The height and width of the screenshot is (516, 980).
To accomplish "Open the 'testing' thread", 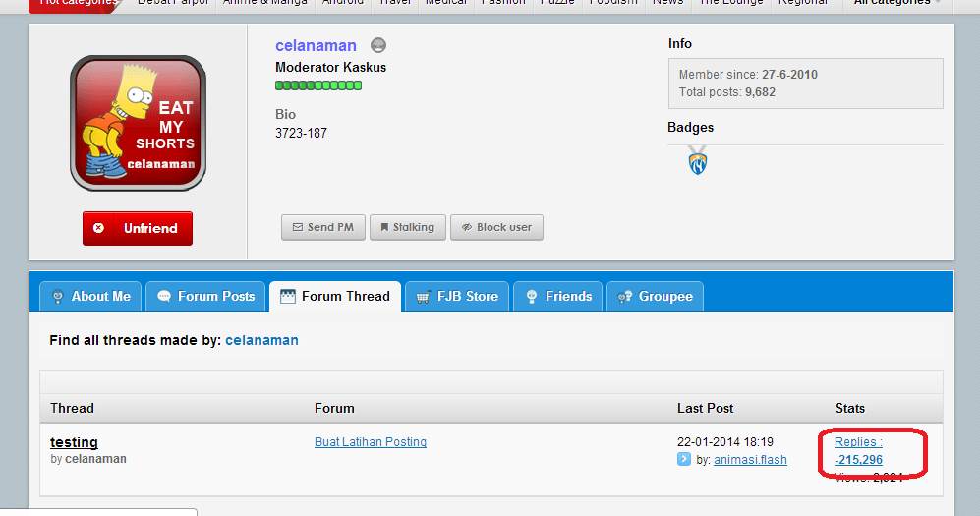I will coord(74,442).
